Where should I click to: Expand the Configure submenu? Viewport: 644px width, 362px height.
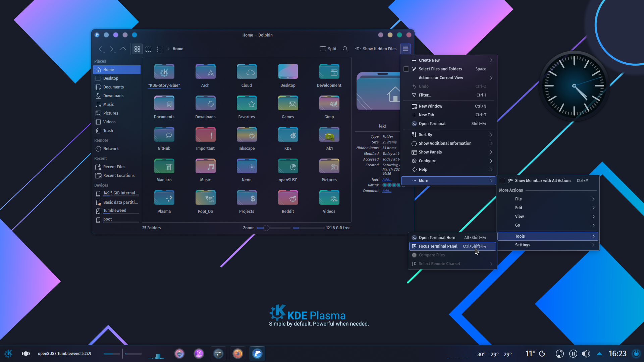(448, 161)
